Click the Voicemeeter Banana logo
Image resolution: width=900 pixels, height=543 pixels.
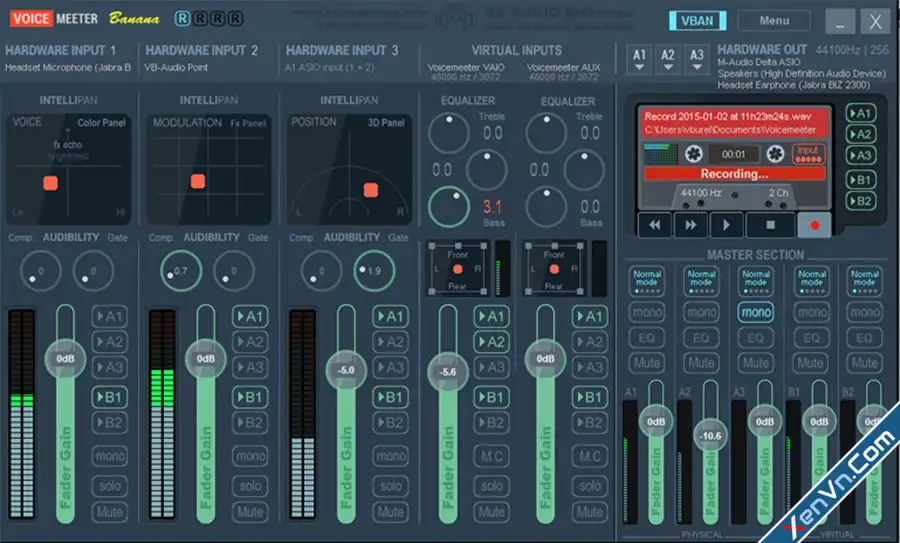tap(85, 19)
